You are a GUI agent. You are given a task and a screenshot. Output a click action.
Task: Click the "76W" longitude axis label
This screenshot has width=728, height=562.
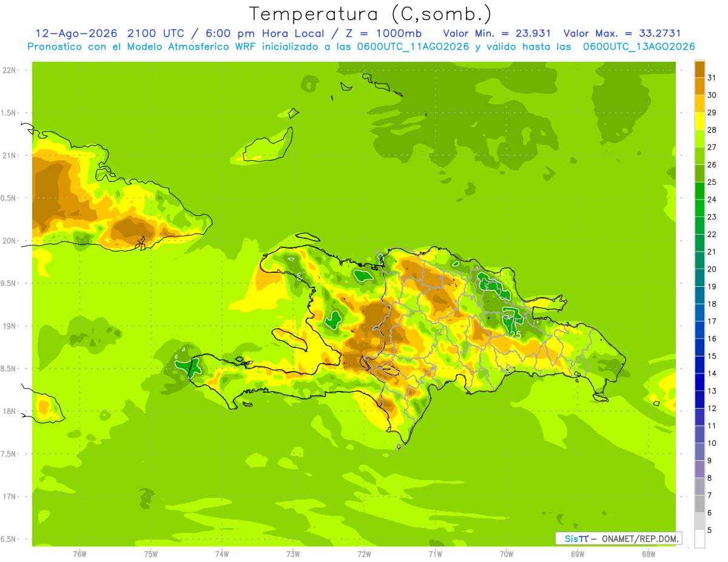click(x=79, y=554)
